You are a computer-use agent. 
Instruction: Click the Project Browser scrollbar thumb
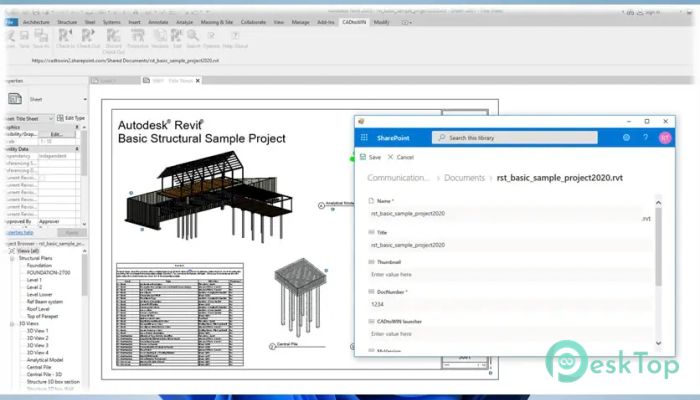pyautogui.click(x=84, y=275)
